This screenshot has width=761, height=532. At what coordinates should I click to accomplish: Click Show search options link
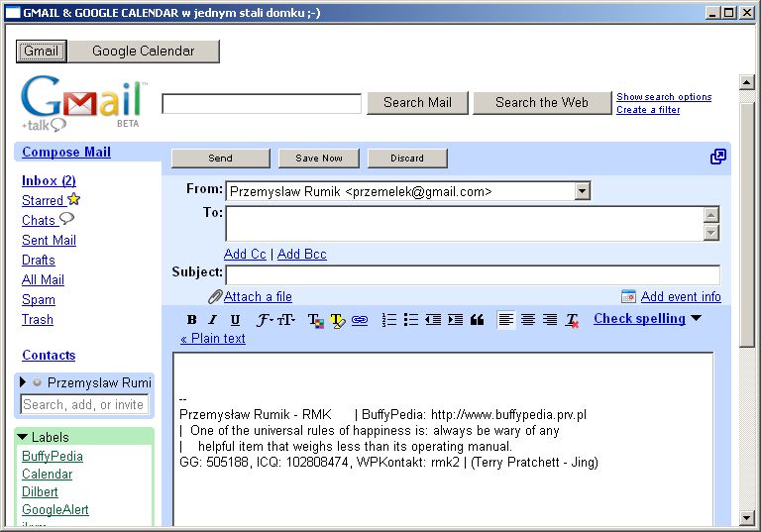point(664,97)
